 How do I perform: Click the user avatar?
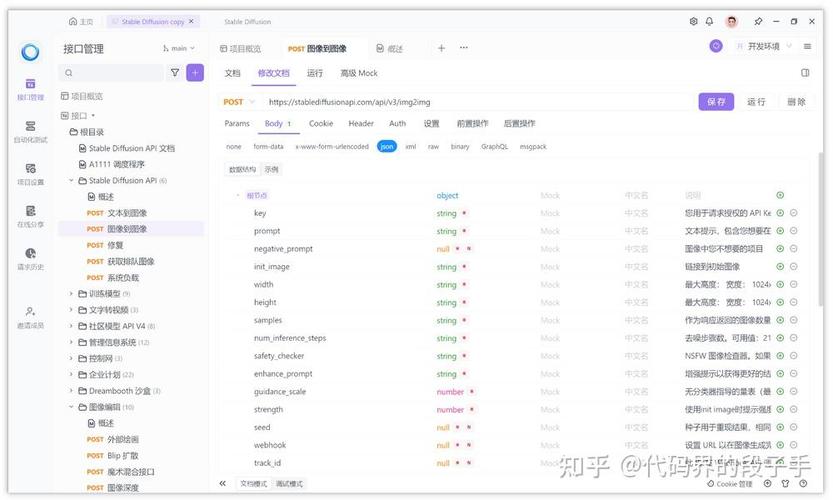click(732, 21)
